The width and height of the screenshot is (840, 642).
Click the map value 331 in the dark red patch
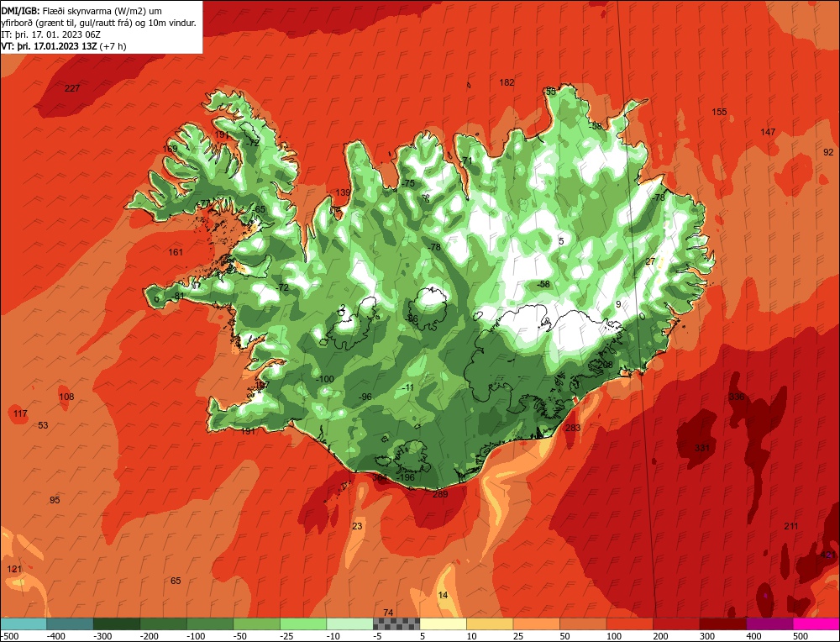(x=701, y=448)
